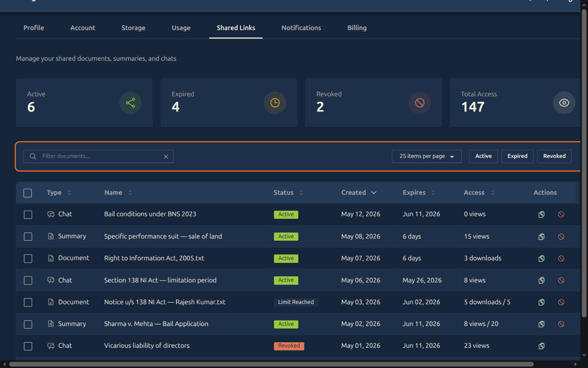This screenshot has height=368, width=588.
Task: Click the Total Access eye icon
Action: tap(564, 103)
